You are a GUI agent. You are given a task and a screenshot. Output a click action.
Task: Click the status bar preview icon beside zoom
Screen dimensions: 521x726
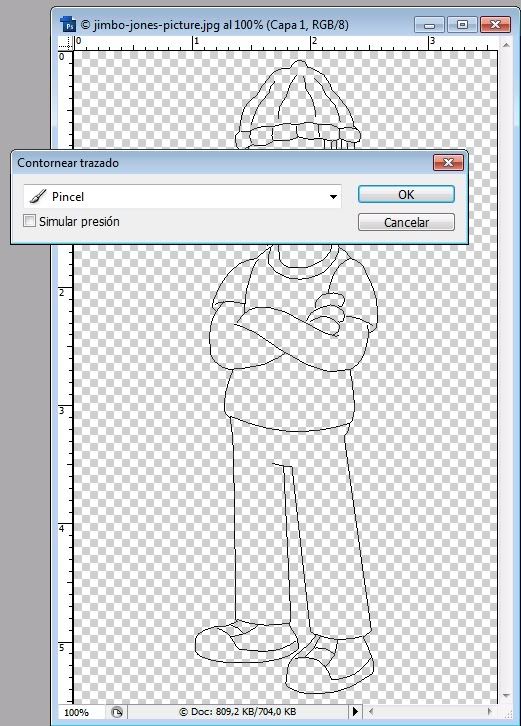pyautogui.click(x=117, y=712)
